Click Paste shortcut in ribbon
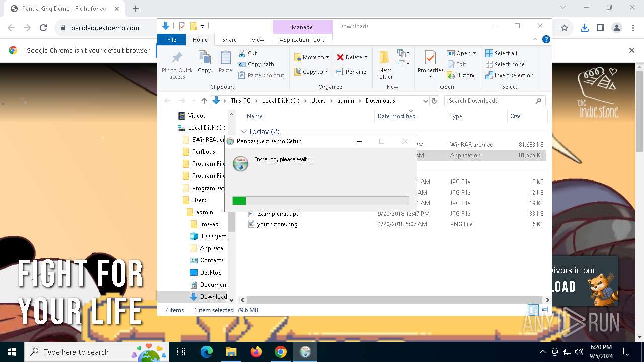The height and width of the screenshot is (362, 644). 261,75
